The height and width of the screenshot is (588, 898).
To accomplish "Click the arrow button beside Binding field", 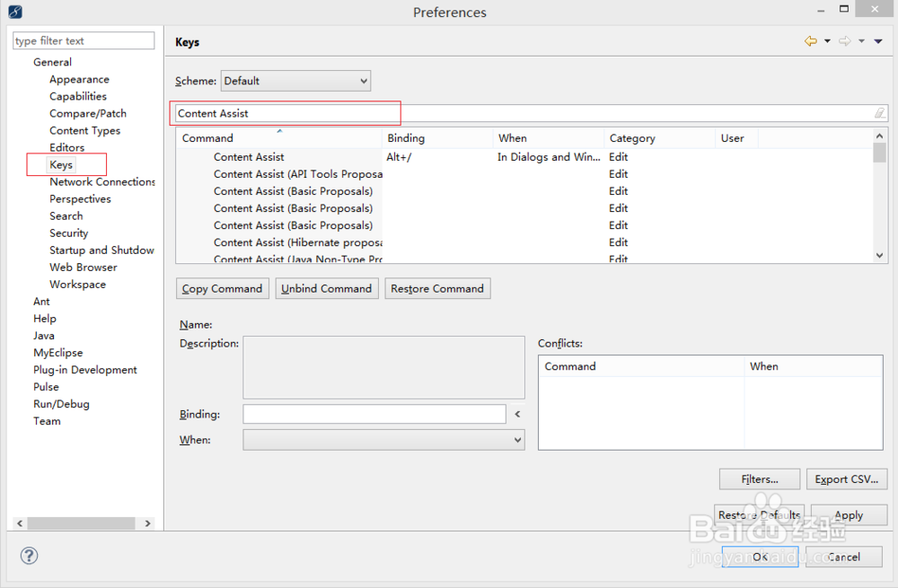I will tap(517, 415).
